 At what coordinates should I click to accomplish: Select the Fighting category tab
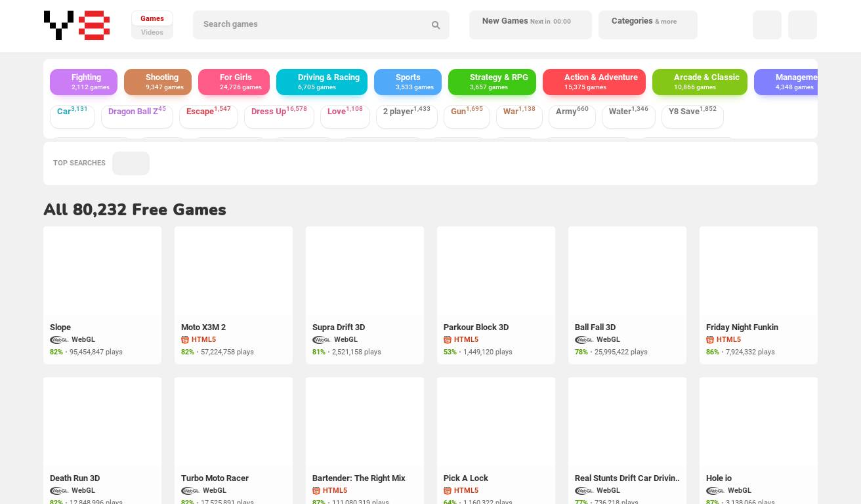pos(84,82)
